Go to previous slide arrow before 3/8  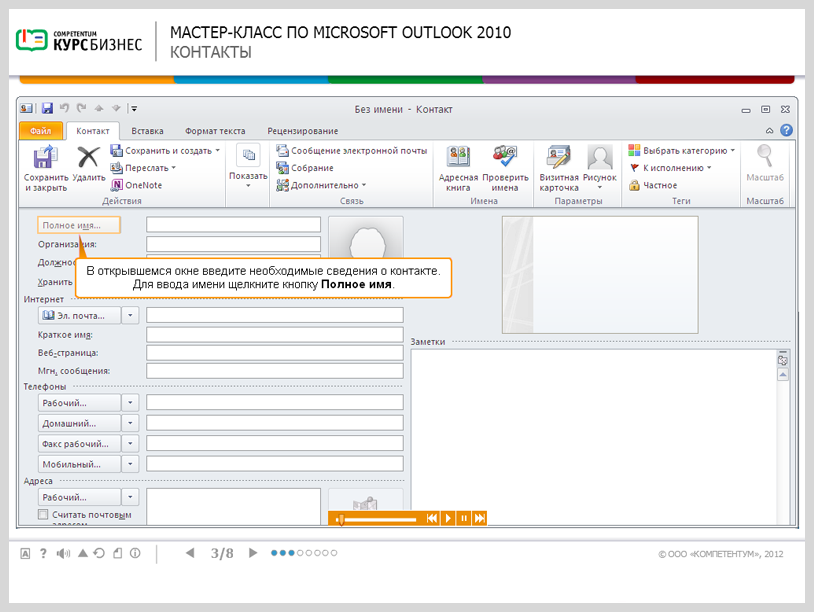190,553
